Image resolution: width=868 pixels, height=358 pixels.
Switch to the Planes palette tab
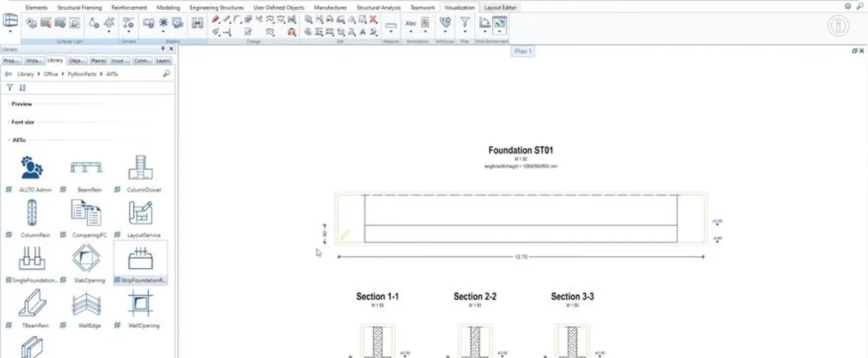click(x=98, y=61)
